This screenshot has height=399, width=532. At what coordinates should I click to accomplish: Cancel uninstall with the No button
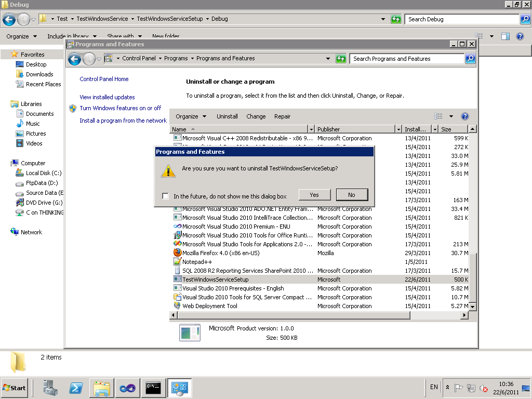pyautogui.click(x=352, y=195)
